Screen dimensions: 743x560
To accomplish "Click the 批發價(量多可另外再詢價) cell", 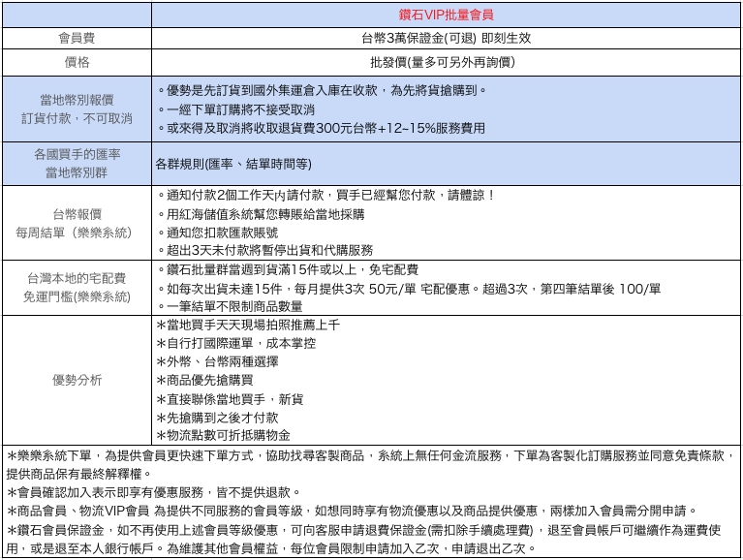I will [447, 63].
